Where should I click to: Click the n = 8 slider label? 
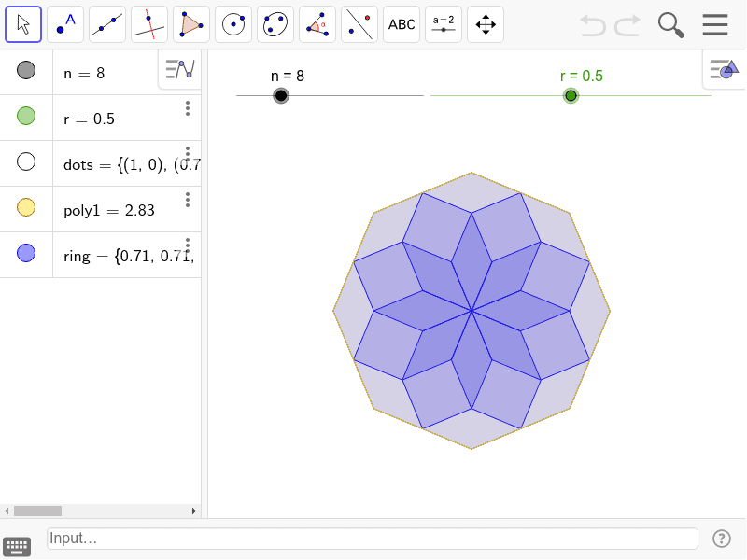[288, 76]
